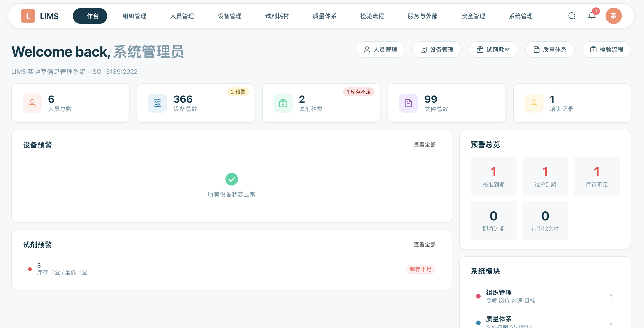Open the 服务与外部 nav menu
The width and height of the screenshot is (644, 328).
click(422, 16)
